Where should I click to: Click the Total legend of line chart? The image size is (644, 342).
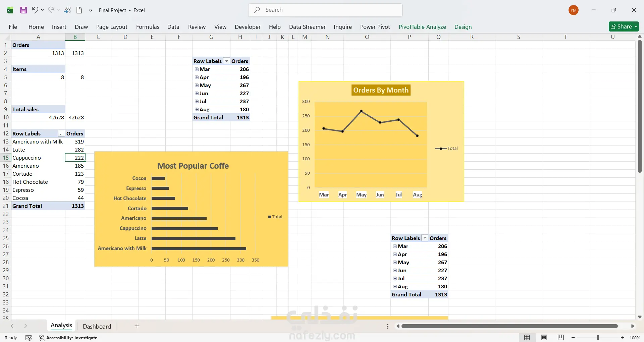tap(446, 148)
